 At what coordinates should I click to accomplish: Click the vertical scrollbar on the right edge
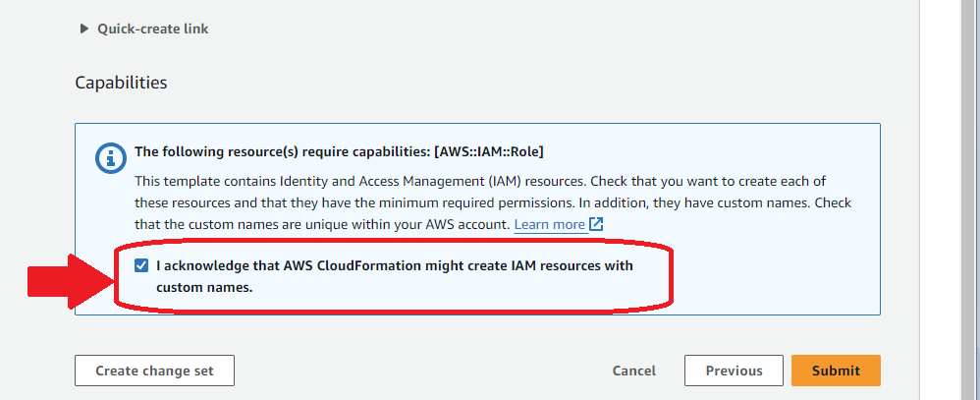click(x=969, y=200)
